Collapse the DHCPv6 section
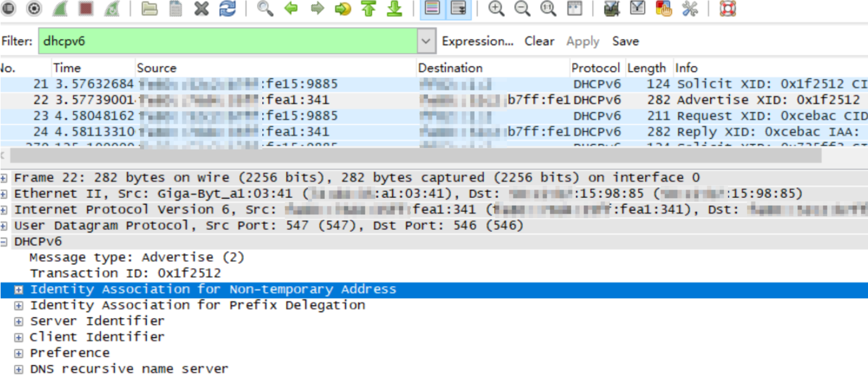Screen dimensions: 868x376 pyautogui.click(x=4, y=241)
